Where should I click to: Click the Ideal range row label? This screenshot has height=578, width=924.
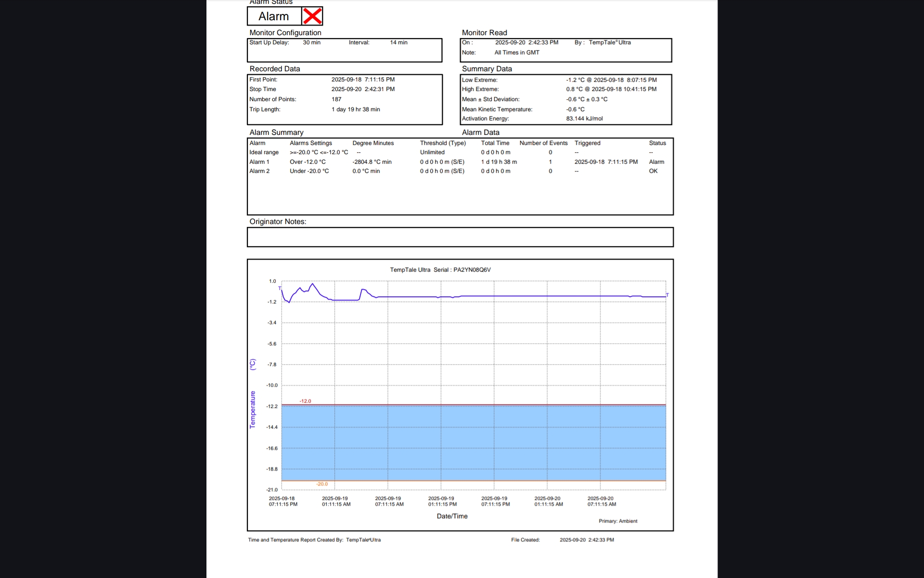click(x=264, y=152)
